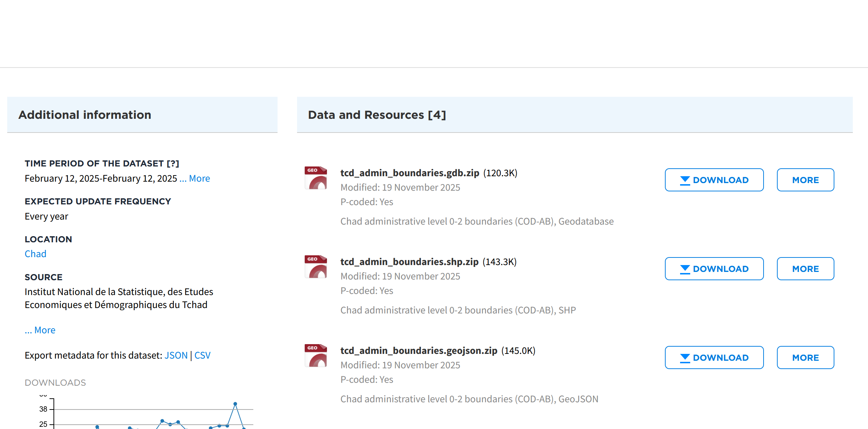This screenshot has width=868, height=429.
Task: Download the tcd_admin_boundaries.shp.zip file
Action: (x=714, y=268)
